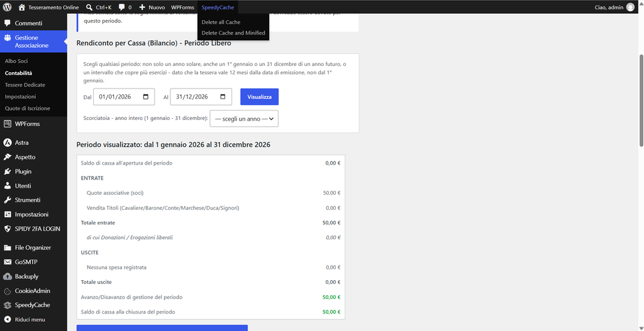Open SpeedyCache admin bar menu
Screen dimensions: 644x331
pos(218,7)
